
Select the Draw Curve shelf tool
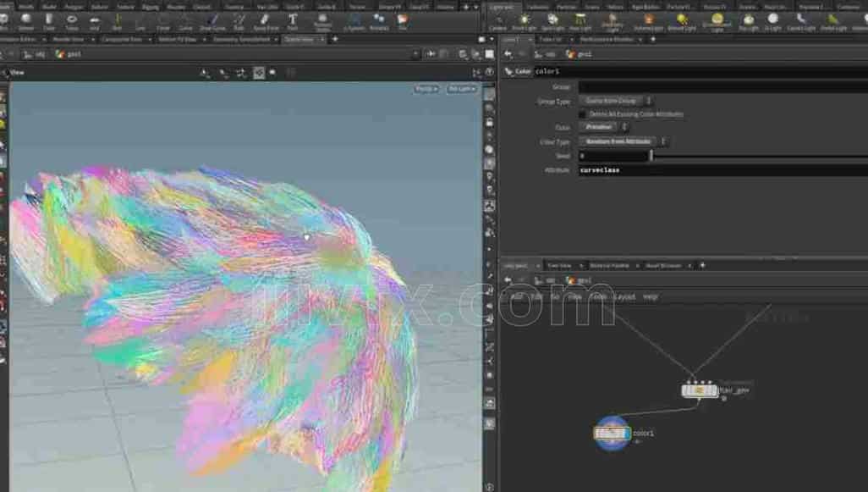[x=212, y=21]
